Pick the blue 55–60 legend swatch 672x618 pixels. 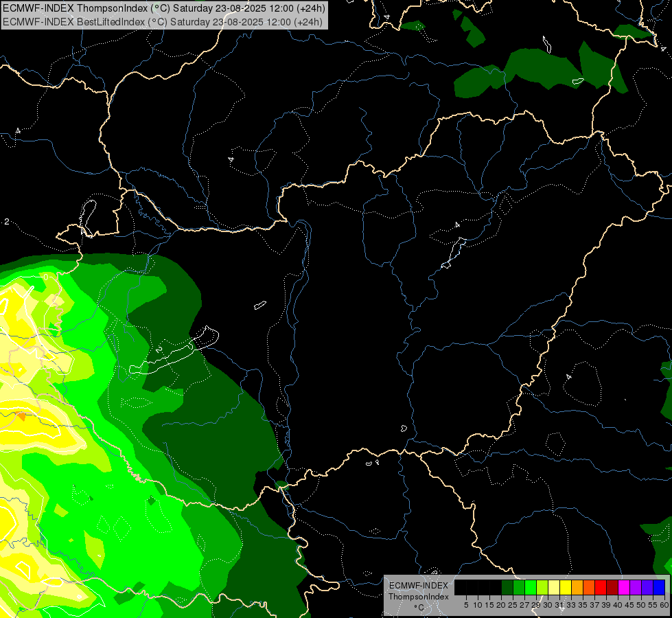(659, 587)
